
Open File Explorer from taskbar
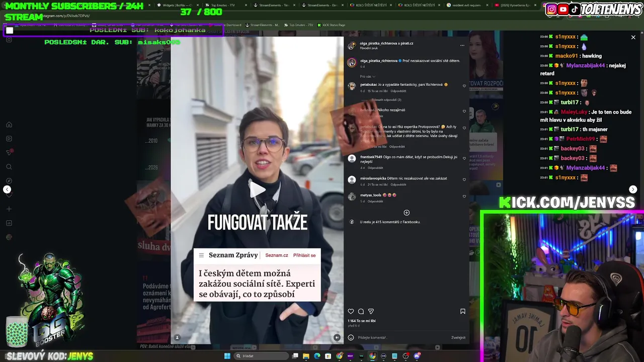(x=306, y=356)
